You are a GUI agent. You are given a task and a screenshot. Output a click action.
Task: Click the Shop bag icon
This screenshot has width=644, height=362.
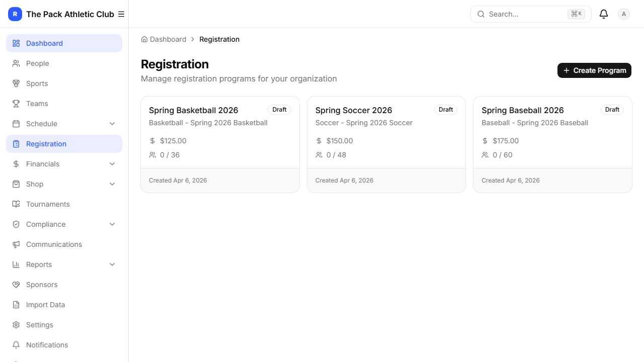click(16, 184)
